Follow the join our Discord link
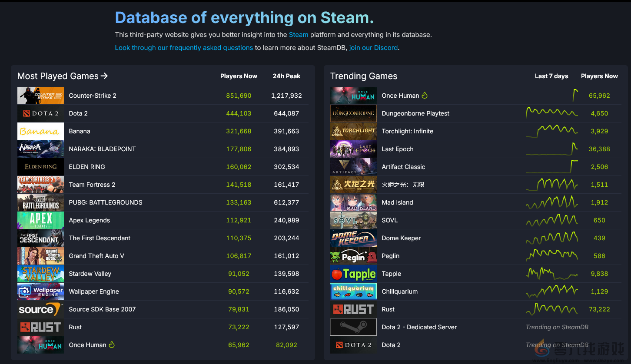 pos(373,48)
